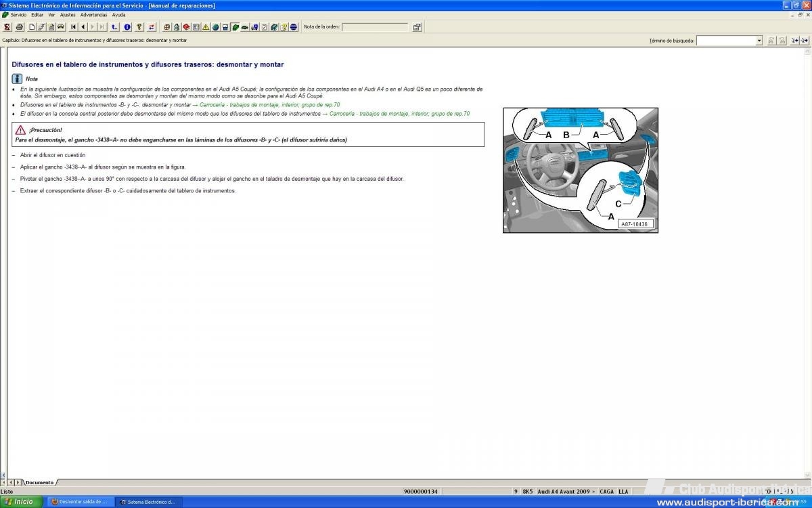Click the dashboard diffuser illustration A87-10436
The width and height of the screenshot is (812, 508).
[580, 170]
